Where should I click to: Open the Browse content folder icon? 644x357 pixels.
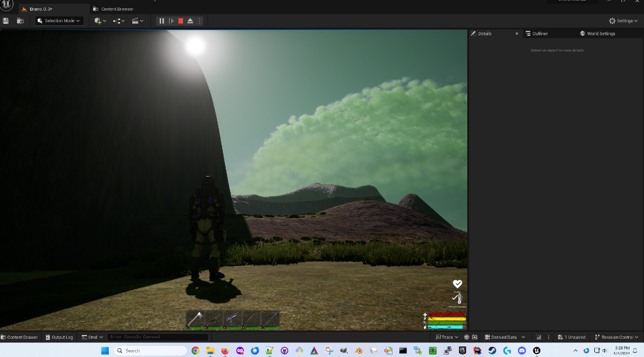[x=20, y=21]
